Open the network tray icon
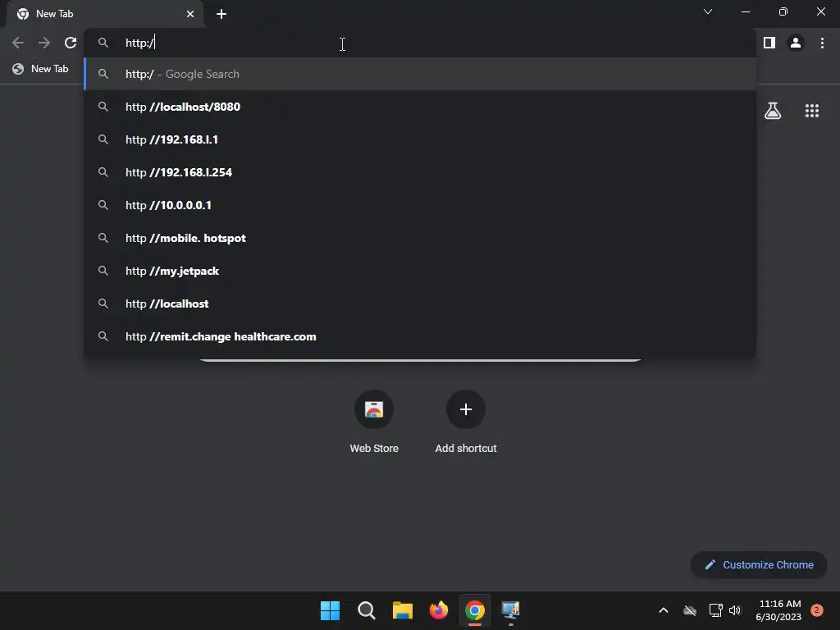The width and height of the screenshot is (840, 630). tap(715, 610)
